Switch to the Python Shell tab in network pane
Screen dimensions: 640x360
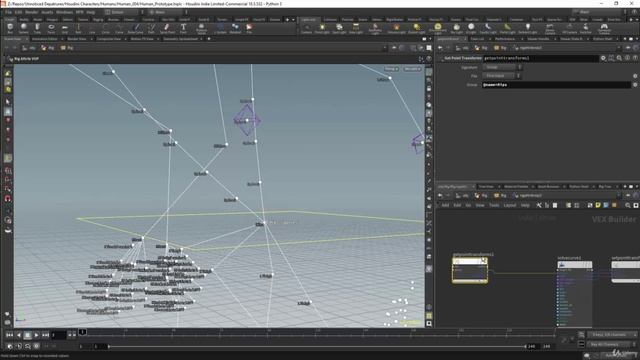point(579,187)
